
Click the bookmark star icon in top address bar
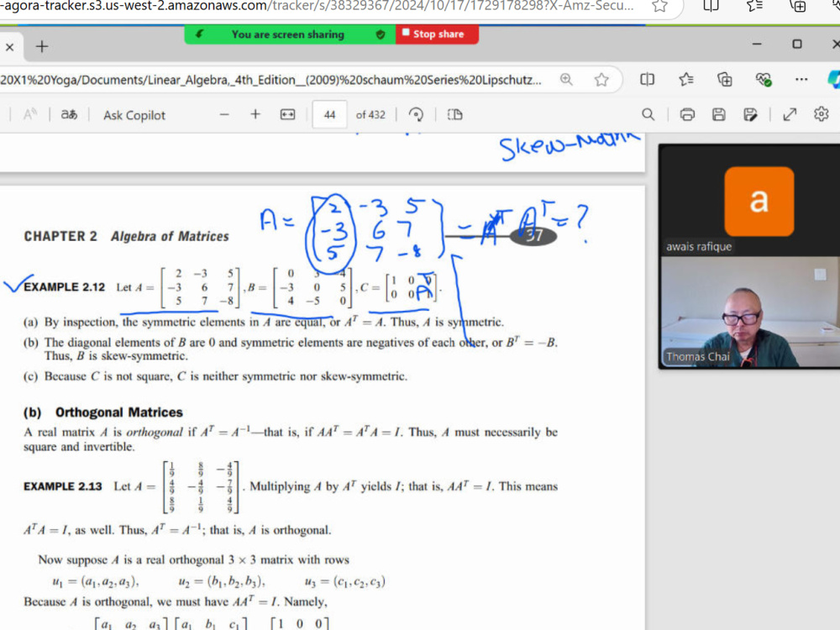(x=660, y=6)
